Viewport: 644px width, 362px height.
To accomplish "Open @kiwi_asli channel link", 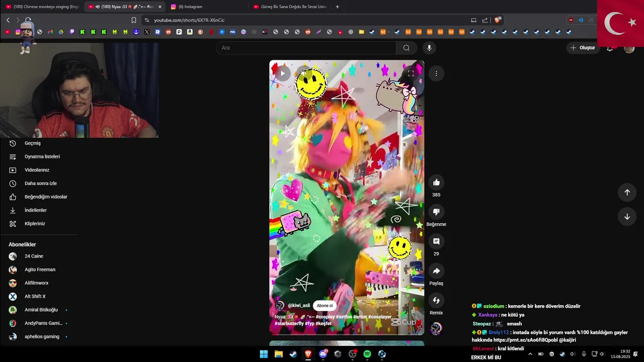I will coord(299,306).
